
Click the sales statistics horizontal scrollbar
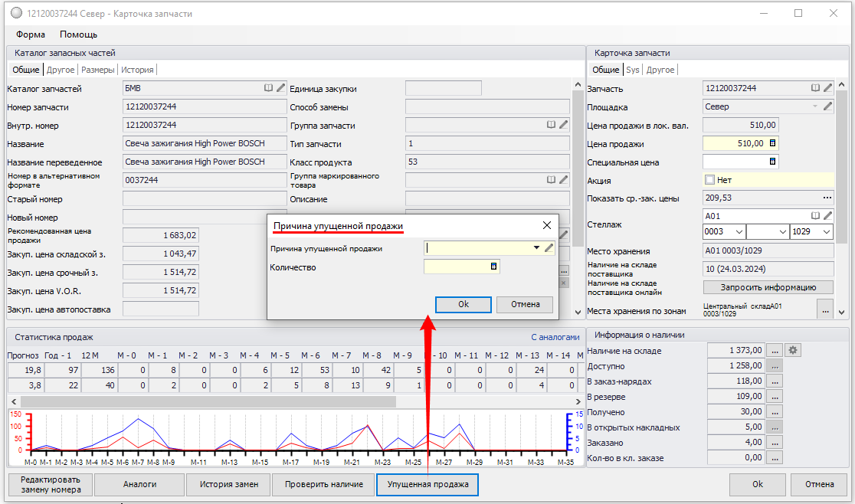coord(207,401)
